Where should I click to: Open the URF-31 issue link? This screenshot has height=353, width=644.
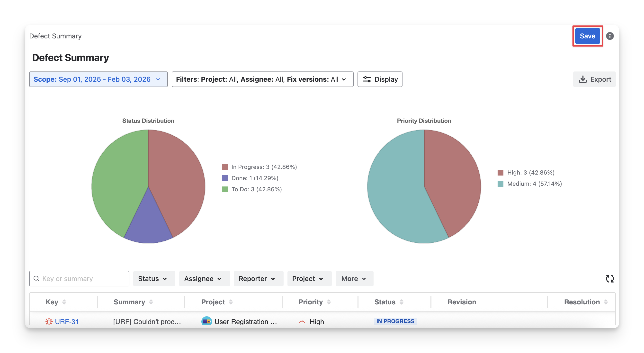tap(67, 322)
